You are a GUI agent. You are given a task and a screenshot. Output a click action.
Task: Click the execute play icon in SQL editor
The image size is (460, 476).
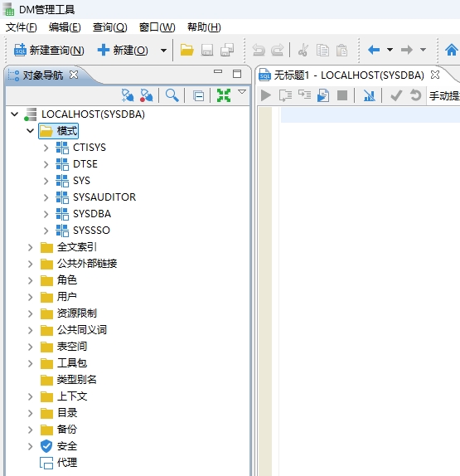tap(266, 95)
